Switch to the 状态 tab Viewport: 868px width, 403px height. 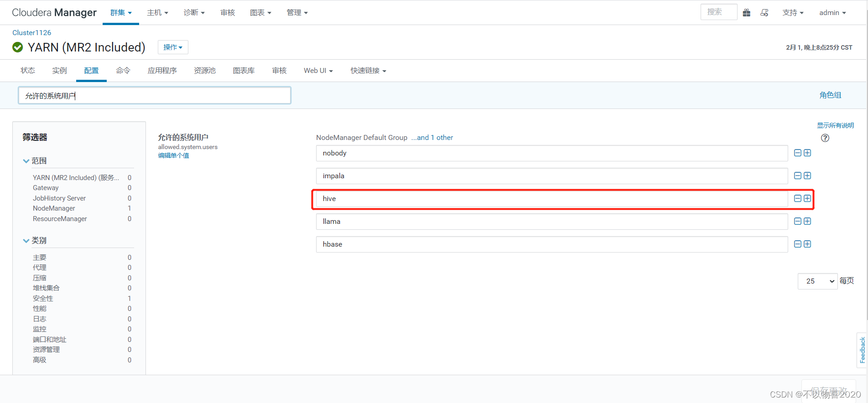(x=28, y=71)
